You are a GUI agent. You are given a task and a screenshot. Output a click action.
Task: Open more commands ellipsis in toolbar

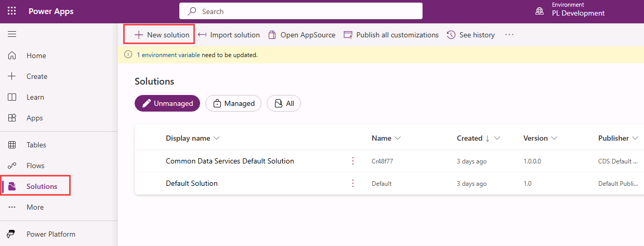click(x=509, y=35)
